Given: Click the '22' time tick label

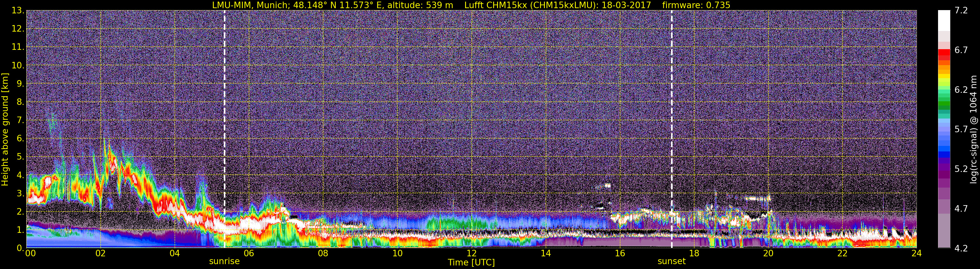Looking at the screenshot, I should pos(842,254).
